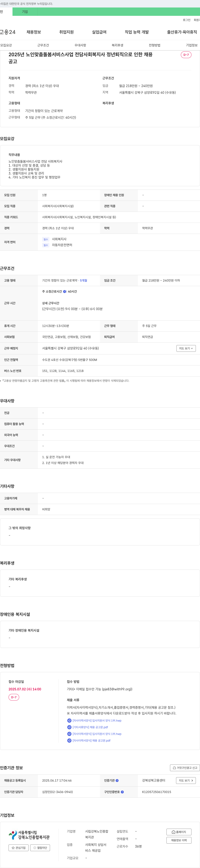Click the 고용24 site logo
The height and width of the screenshot is (868, 200).
(x=8, y=32)
